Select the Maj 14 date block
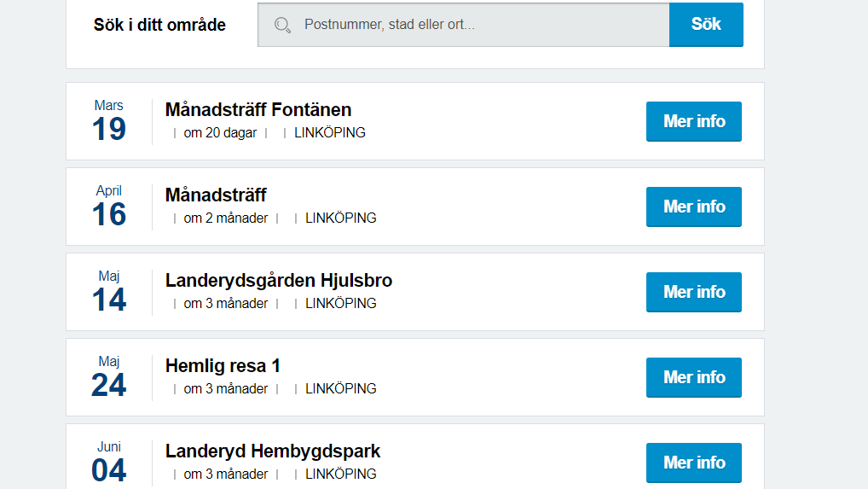The image size is (868, 489). click(109, 292)
